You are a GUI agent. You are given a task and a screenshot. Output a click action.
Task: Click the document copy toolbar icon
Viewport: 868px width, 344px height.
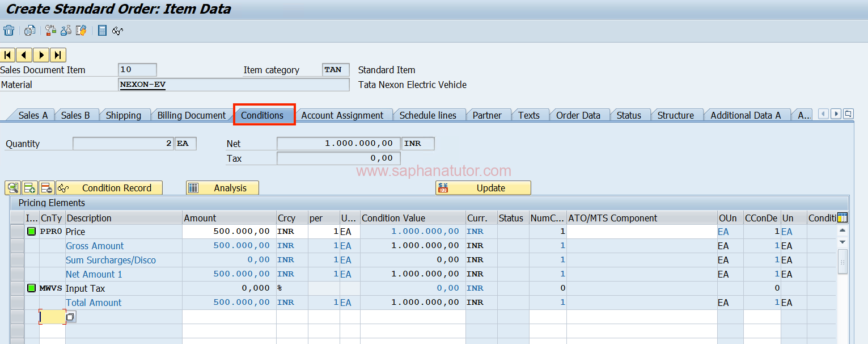point(29,31)
